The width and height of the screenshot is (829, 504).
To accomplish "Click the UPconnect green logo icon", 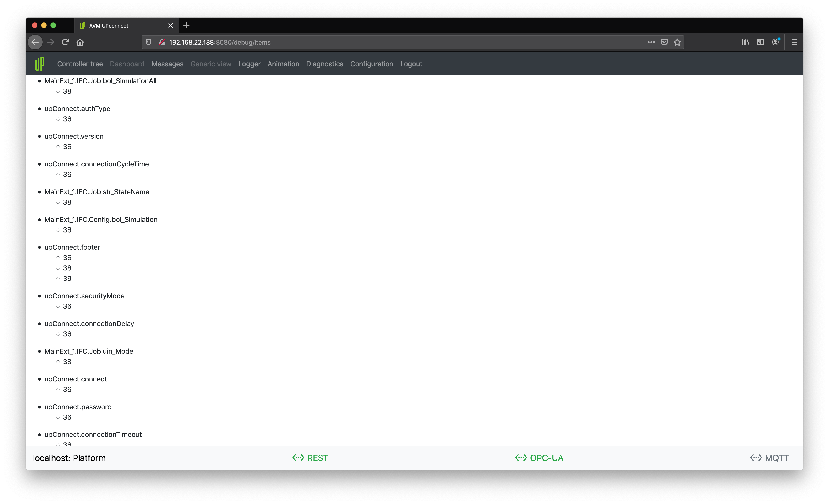I will pyautogui.click(x=40, y=64).
